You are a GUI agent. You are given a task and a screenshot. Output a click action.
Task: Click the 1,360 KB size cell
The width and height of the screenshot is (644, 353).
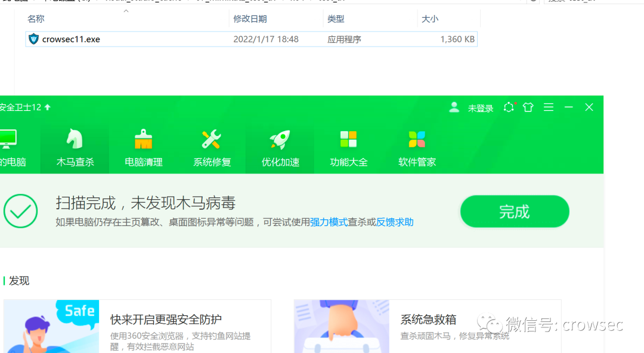point(457,39)
